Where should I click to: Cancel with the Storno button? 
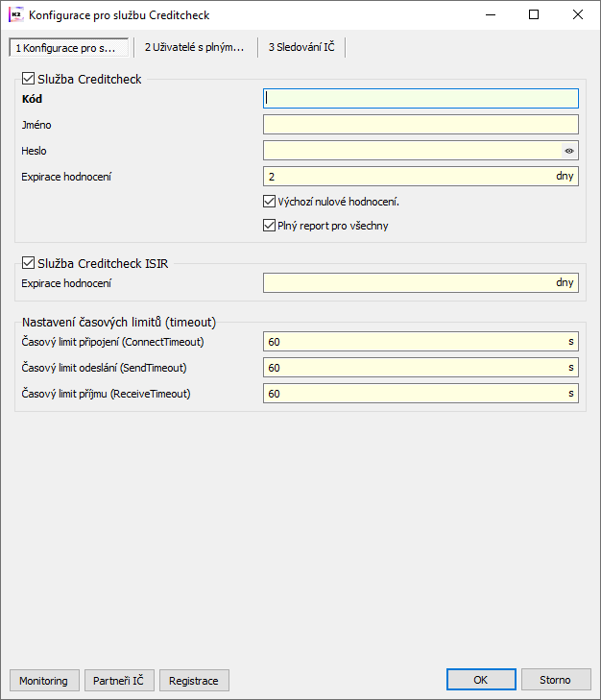coord(555,680)
